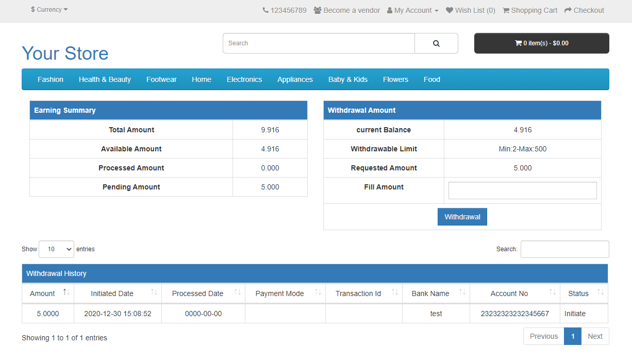Click the magnifying glass search button
Viewport: 632px width, 364px height.
click(x=436, y=43)
